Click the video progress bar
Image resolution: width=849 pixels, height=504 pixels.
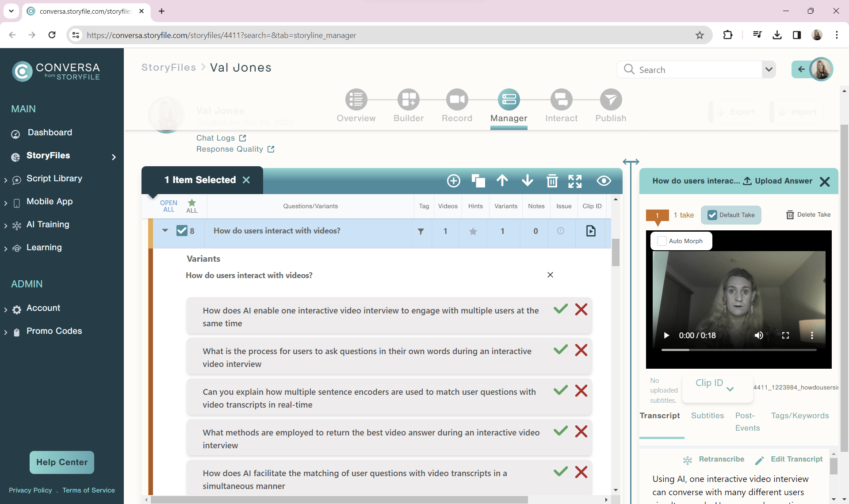738,350
